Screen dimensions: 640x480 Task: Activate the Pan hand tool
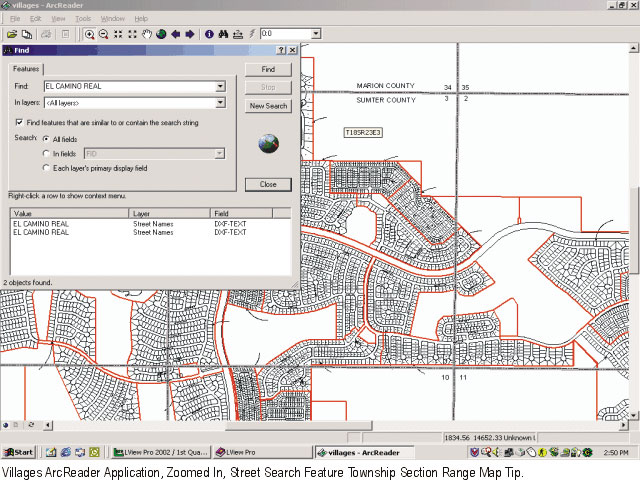click(x=147, y=34)
